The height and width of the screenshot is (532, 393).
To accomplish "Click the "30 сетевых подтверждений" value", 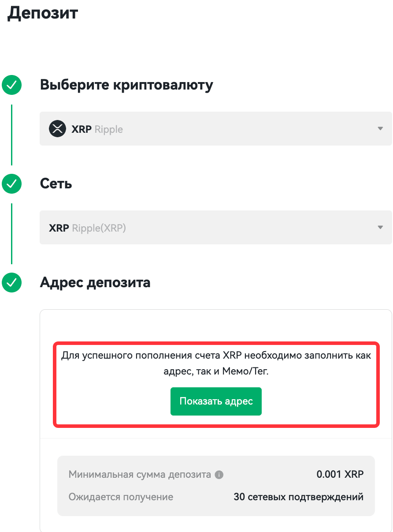I will click(x=299, y=497).
